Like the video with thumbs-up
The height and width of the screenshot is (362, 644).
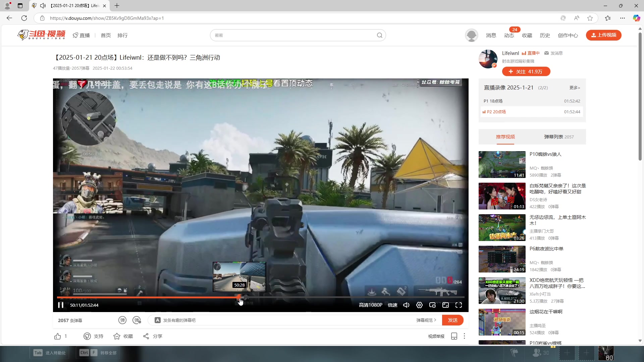coord(58,336)
